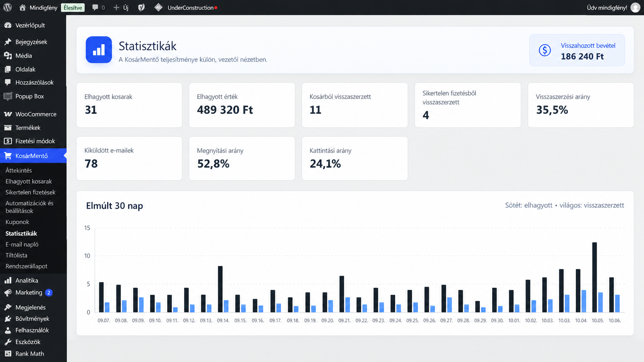Click the dollar coin revenue icon
This screenshot has width=644, height=362.
[545, 50]
